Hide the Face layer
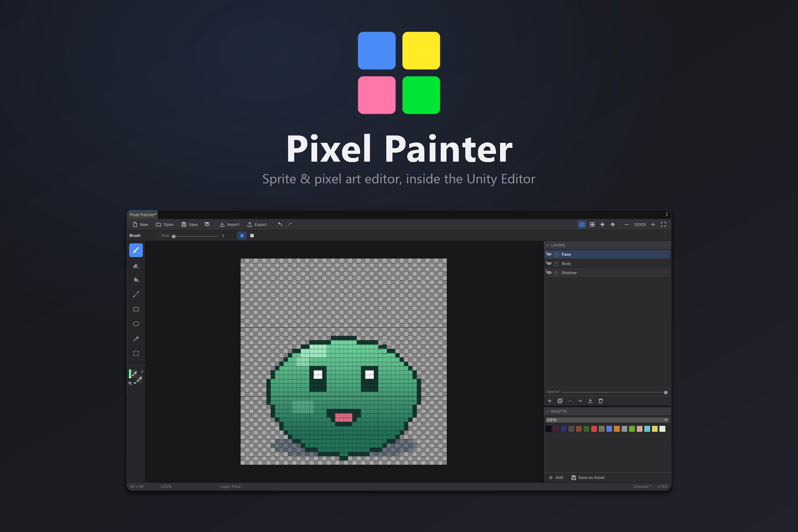This screenshot has width=798, height=532. tap(549, 254)
